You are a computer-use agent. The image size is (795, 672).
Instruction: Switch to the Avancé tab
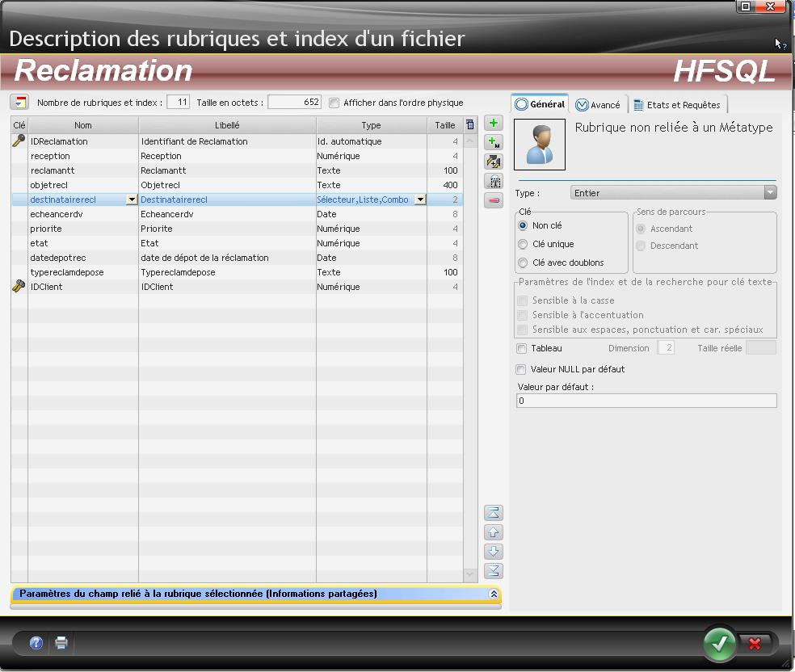(599, 105)
